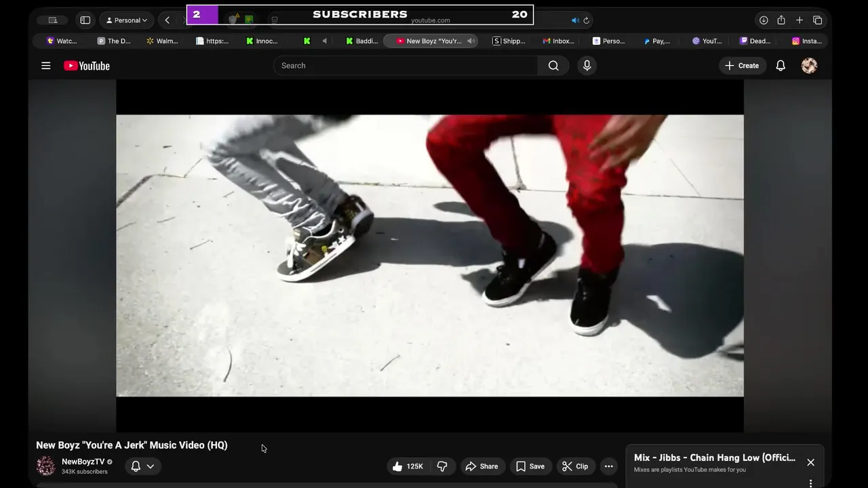Click the 343K subscribers text
Image resolution: width=868 pixels, height=488 pixels.
[85, 472]
